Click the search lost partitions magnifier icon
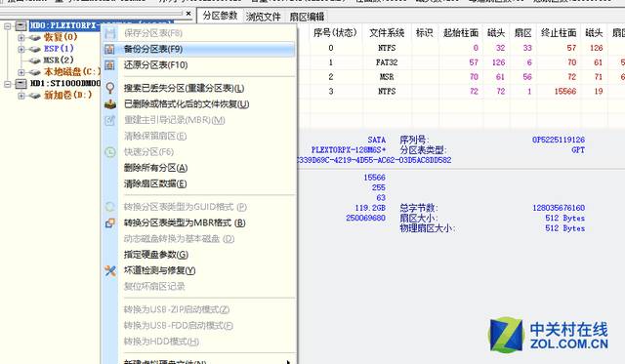625x364 pixels. (x=110, y=88)
